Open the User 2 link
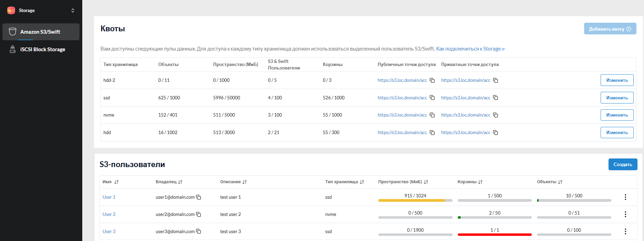Viewport: 644px width, 241px height. coord(109,214)
